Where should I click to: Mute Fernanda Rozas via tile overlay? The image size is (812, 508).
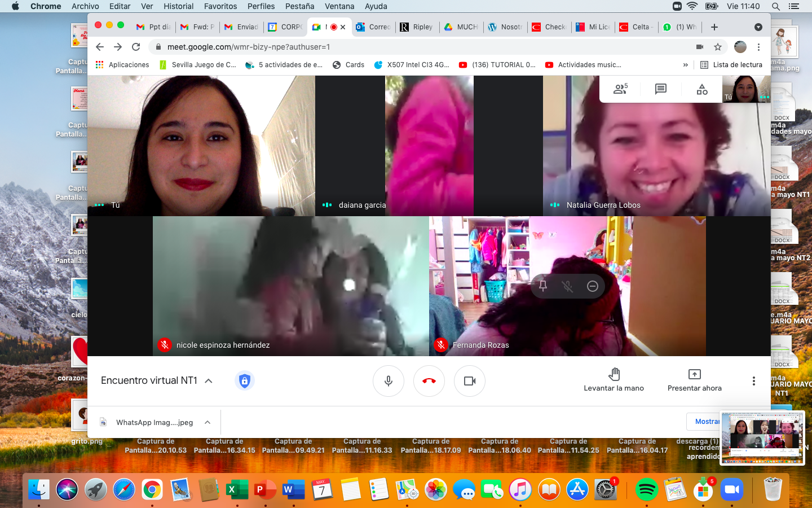(568, 286)
